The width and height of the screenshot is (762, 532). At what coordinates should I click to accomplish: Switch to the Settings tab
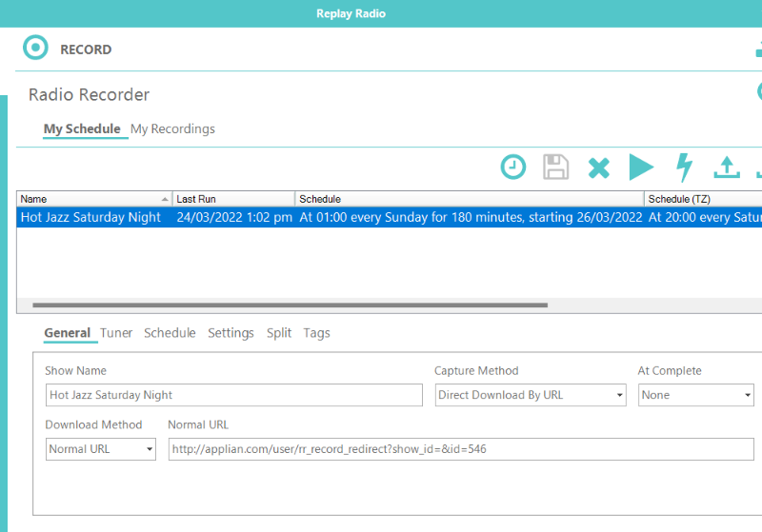[x=231, y=333]
